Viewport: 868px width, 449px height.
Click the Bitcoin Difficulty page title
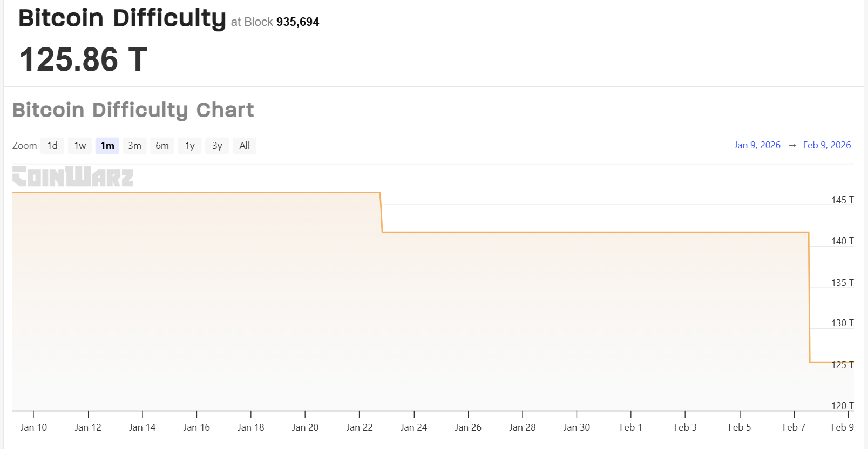pyautogui.click(x=122, y=18)
